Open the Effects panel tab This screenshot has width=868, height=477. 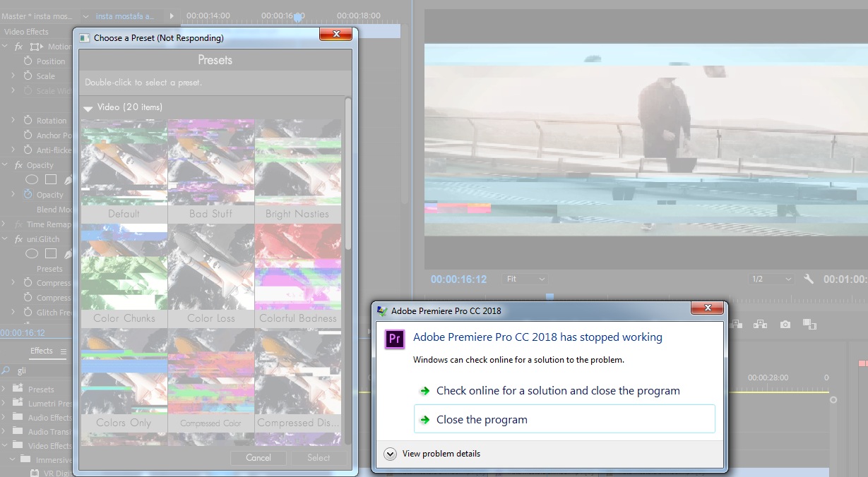tap(42, 351)
